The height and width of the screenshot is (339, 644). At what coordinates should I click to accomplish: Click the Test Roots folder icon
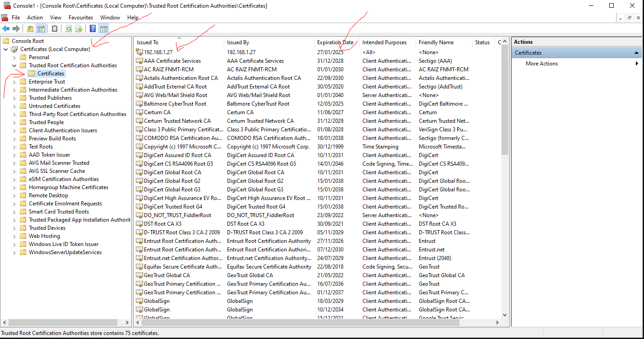click(x=23, y=147)
